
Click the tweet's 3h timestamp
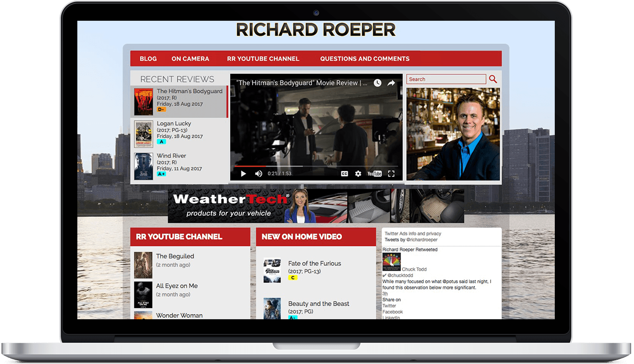click(x=385, y=294)
